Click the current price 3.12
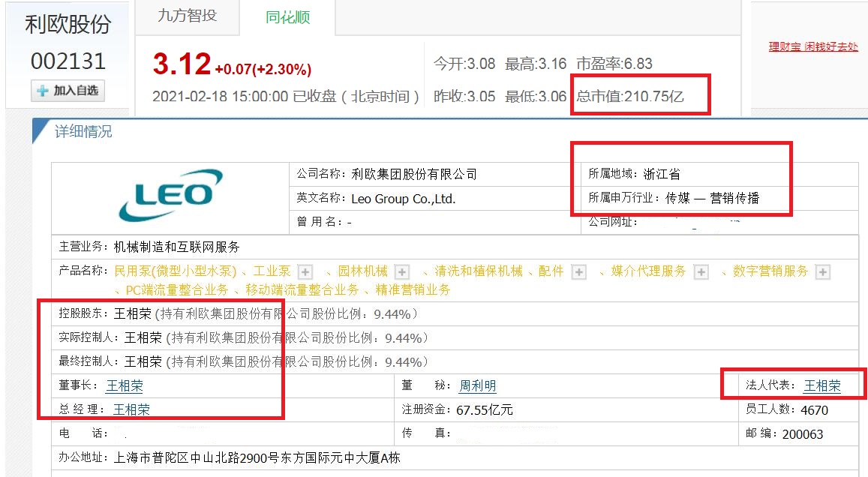The image size is (868, 477). coord(182,64)
